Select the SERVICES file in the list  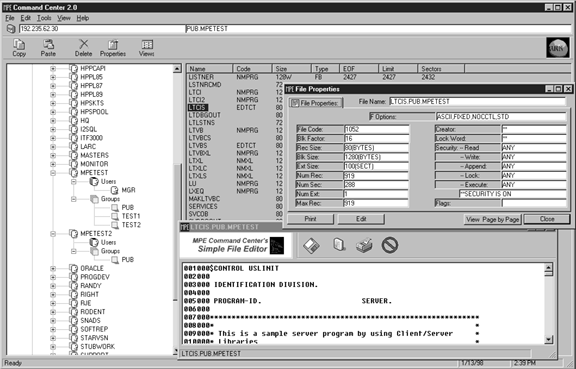pos(203,206)
